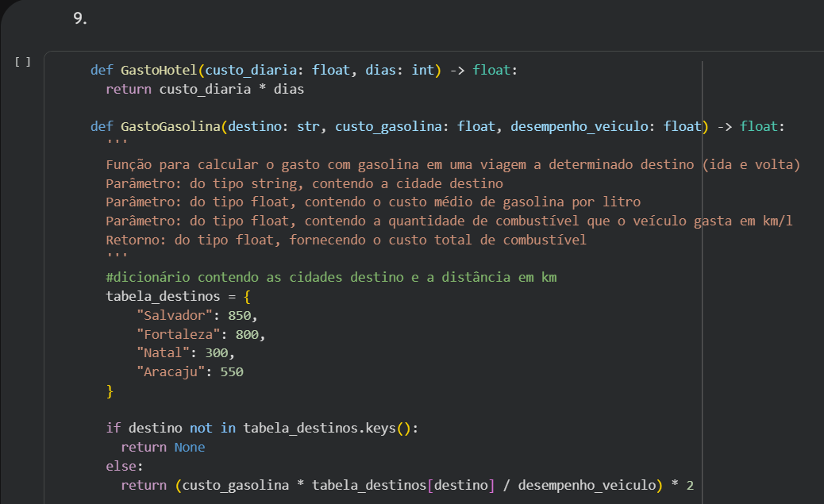Click the 'dias: int' parameter
Image resolution: width=824 pixels, height=504 pixels.
400,70
